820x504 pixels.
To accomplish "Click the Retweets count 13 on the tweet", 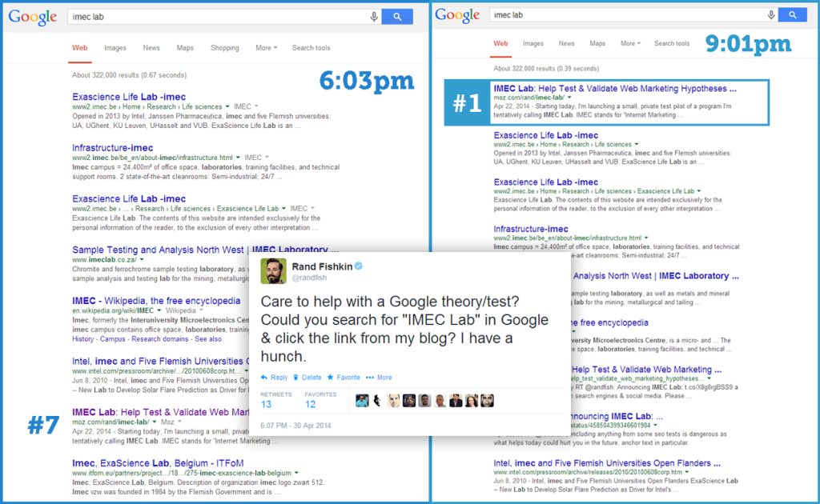I will (266, 404).
